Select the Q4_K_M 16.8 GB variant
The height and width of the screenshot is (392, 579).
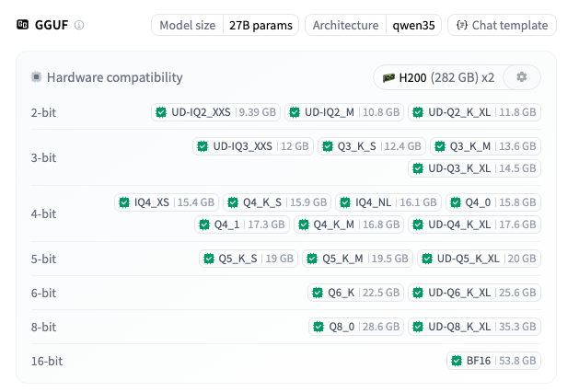[349, 225]
